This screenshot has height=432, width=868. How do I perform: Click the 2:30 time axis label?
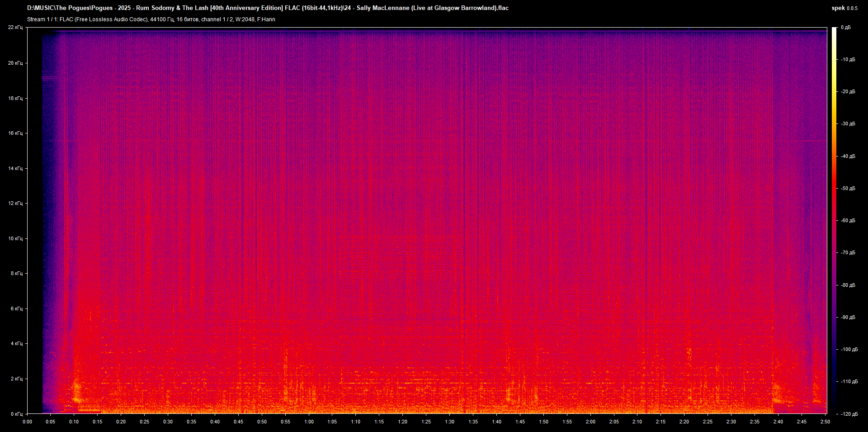point(731,422)
